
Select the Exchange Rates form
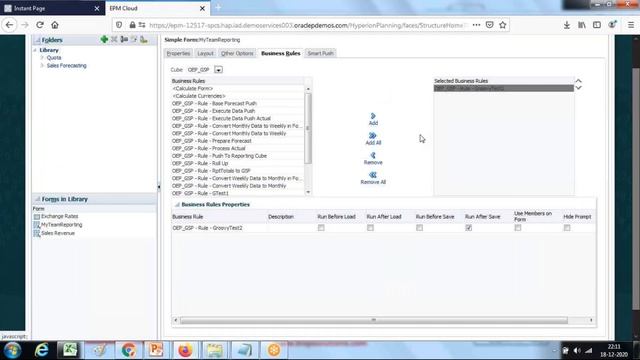coord(60,216)
